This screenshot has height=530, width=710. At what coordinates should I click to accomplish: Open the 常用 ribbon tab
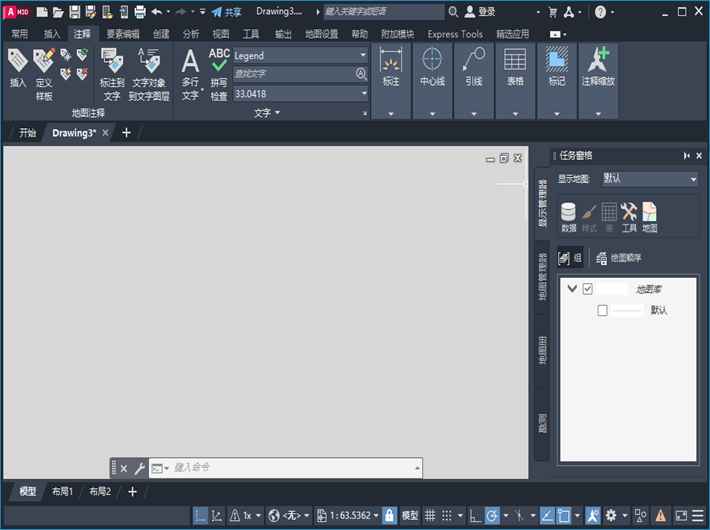pyautogui.click(x=19, y=34)
